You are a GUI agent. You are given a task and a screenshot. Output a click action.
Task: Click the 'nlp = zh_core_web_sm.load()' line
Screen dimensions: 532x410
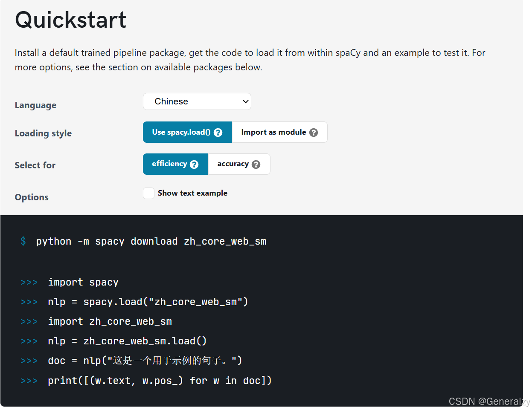click(127, 341)
